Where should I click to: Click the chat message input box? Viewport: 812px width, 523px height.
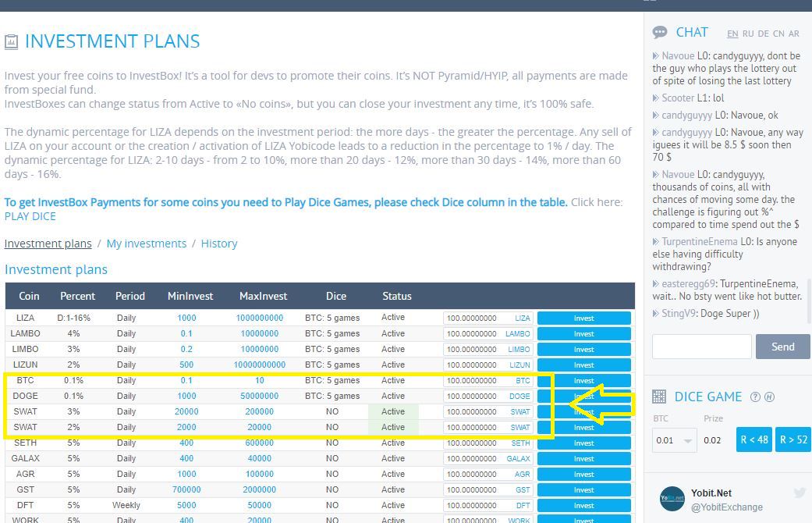pos(701,347)
